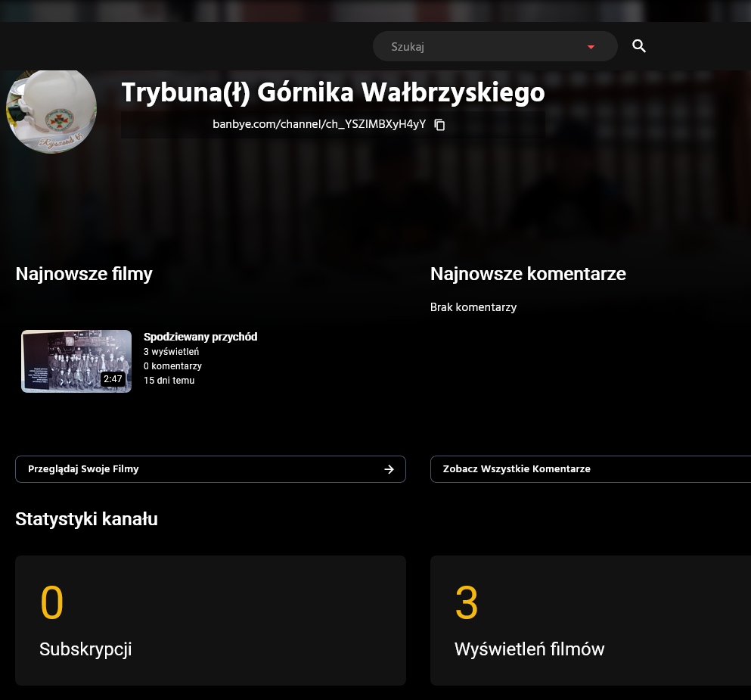Select the banbye.com channel link text
This screenshot has height=700, width=751.
pyautogui.click(x=318, y=124)
